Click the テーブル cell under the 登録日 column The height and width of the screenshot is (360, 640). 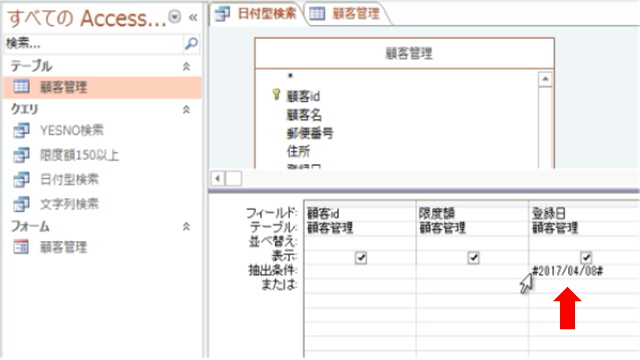pyautogui.click(x=584, y=228)
